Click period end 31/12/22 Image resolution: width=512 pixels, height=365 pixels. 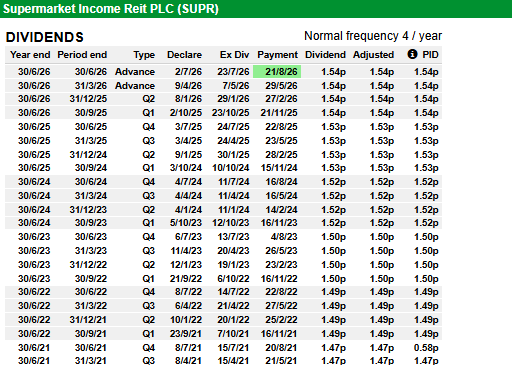[x=88, y=265]
